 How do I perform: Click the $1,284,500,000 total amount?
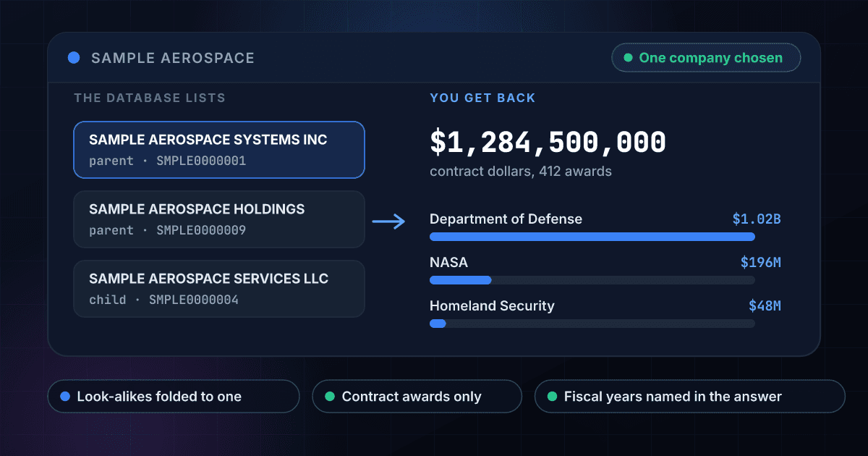(548, 142)
